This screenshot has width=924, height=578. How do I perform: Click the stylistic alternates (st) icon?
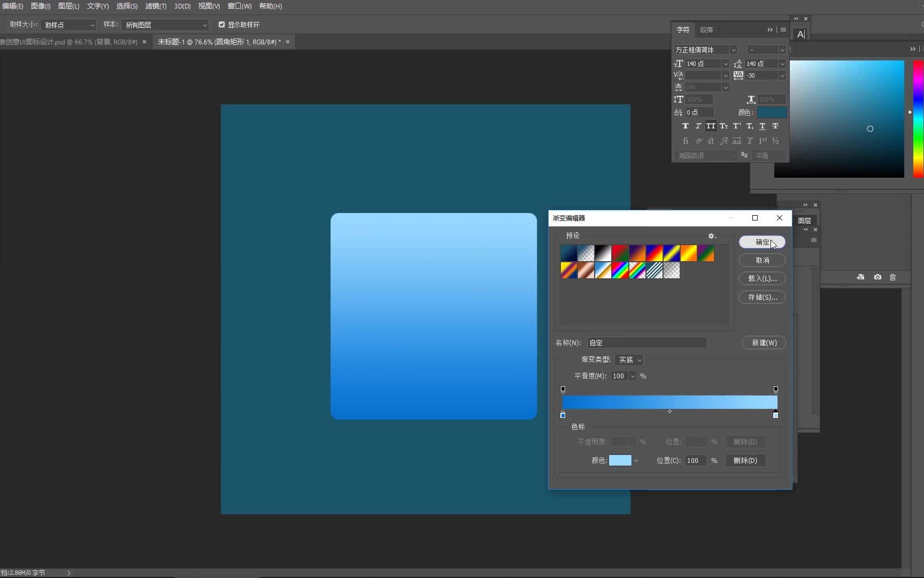click(x=711, y=141)
